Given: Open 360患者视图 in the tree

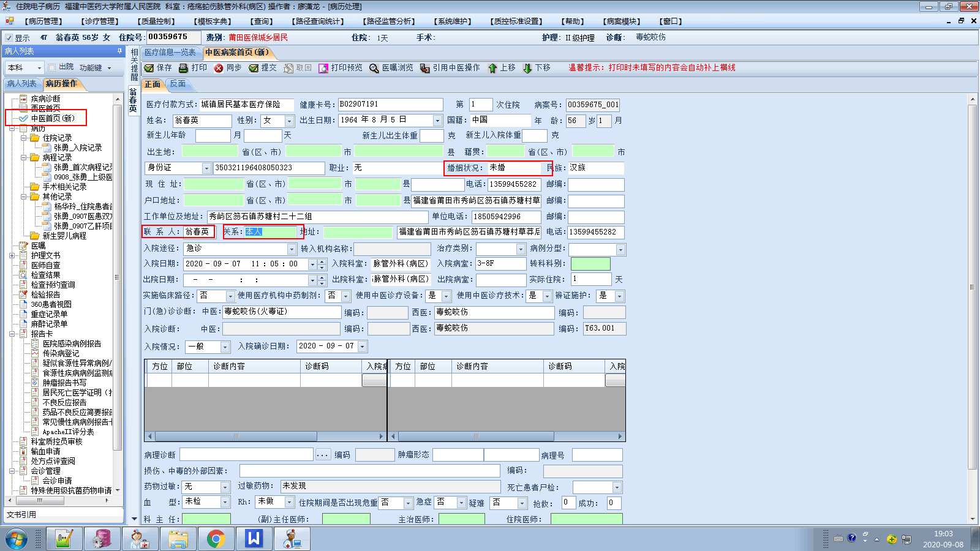Looking at the screenshot, I should pos(51,304).
